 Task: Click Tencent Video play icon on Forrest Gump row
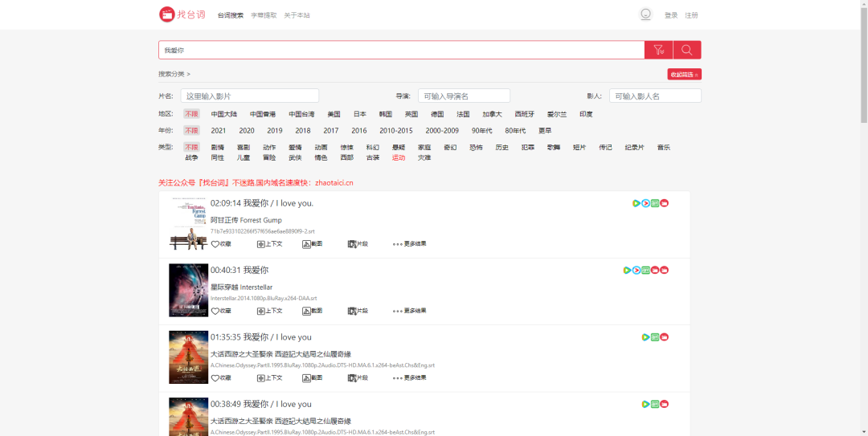click(637, 203)
